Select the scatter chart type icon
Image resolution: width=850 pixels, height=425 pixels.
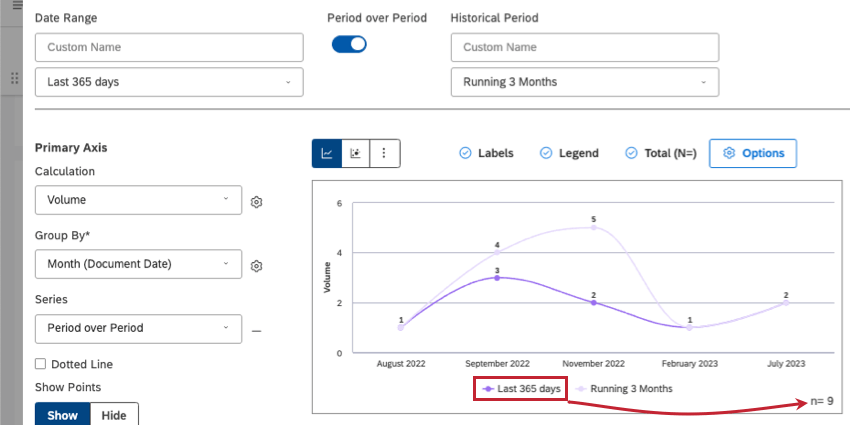[355, 153]
